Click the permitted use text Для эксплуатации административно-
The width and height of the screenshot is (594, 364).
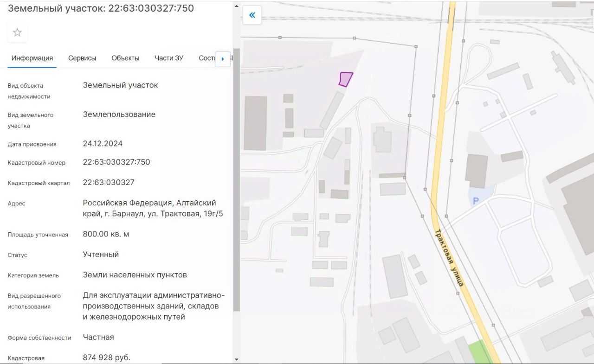pyautogui.click(x=154, y=295)
